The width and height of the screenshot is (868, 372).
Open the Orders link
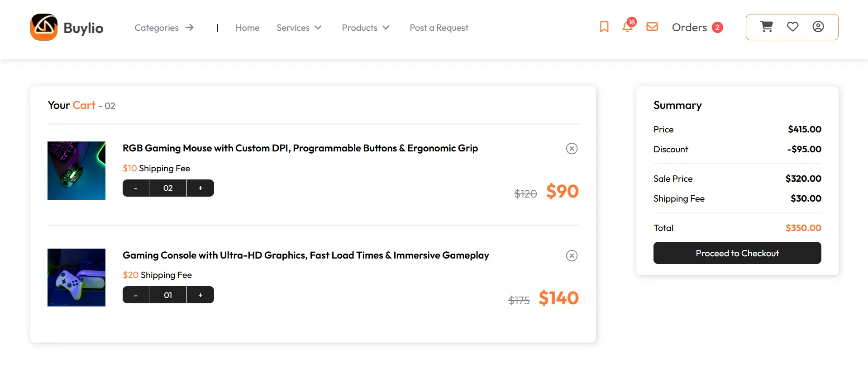coord(697,28)
